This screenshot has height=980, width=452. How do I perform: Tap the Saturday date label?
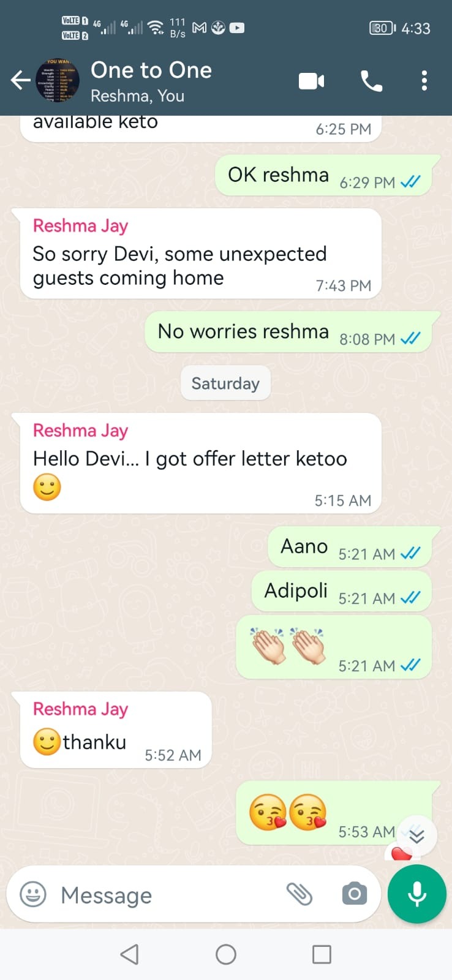(x=225, y=383)
